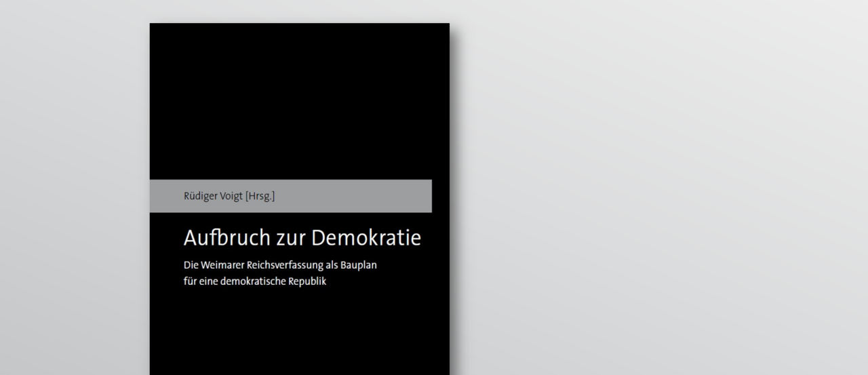Click the subtitle line "für eine demokratische Republik"

[254, 281]
